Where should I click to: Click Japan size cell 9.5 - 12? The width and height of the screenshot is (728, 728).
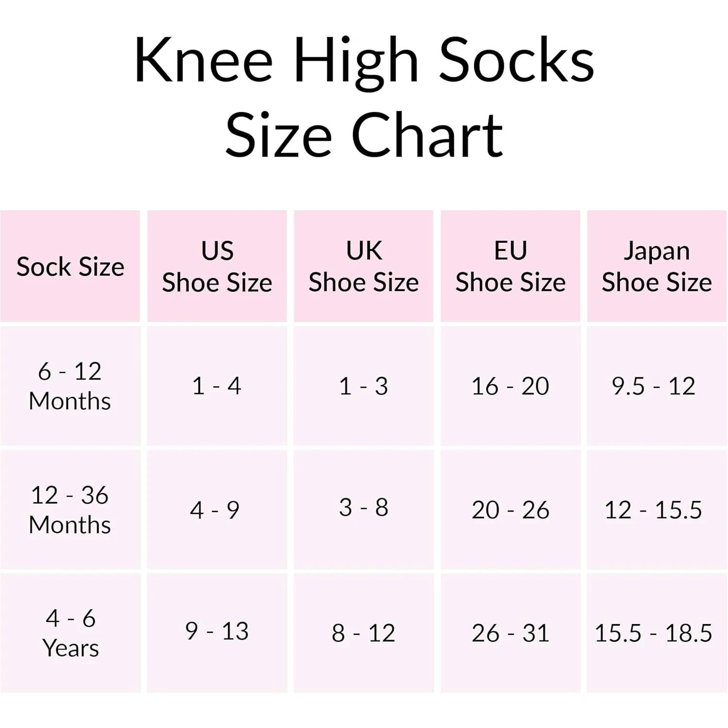point(653,386)
